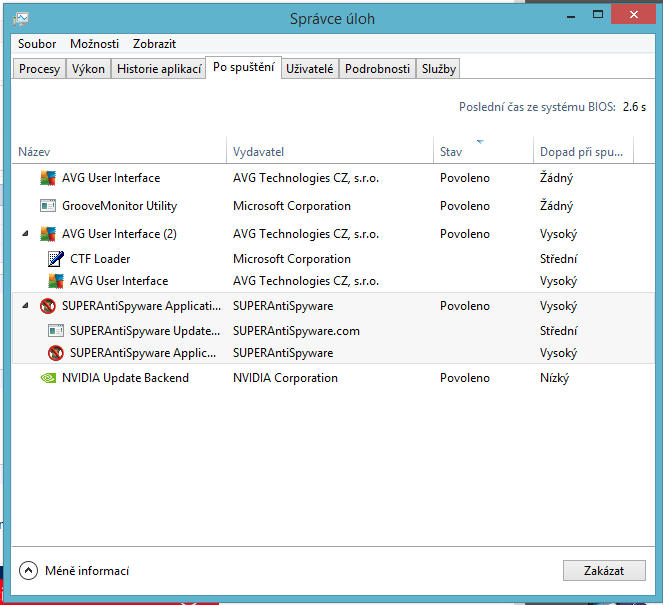Screen dimensions: 663x605
Task: Click Nízký impact value in NVIDIA row
Action: 554,378
